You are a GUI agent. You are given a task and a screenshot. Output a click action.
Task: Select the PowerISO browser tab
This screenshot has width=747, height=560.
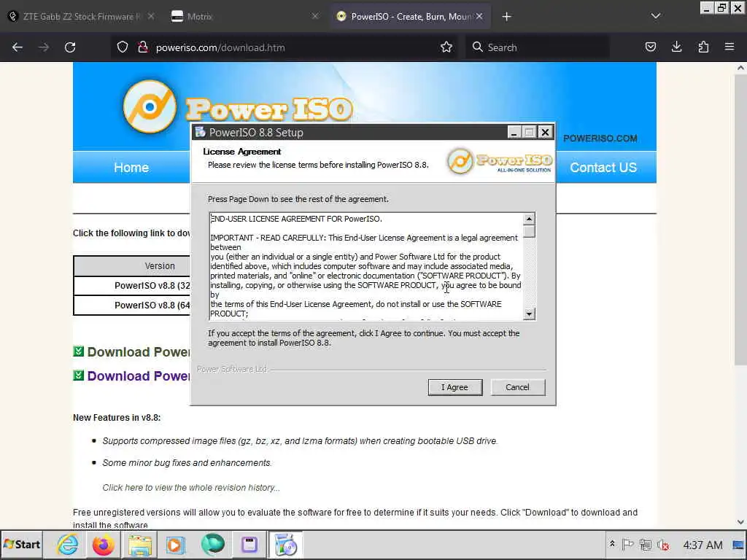pos(410,17)
